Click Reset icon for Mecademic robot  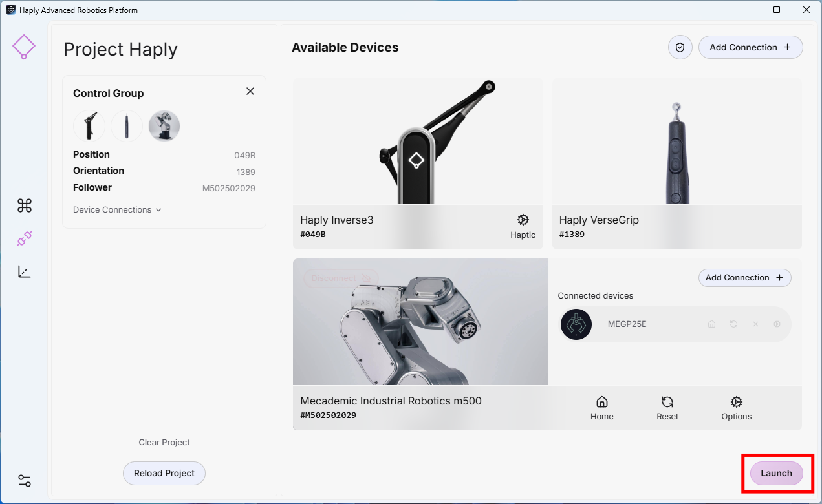667,408
